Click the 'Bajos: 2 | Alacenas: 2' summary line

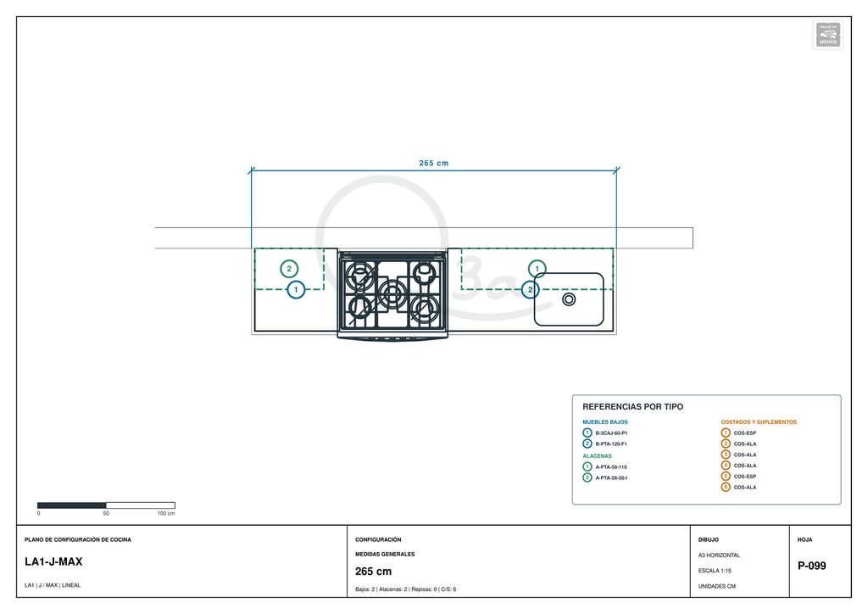point(406,589)
